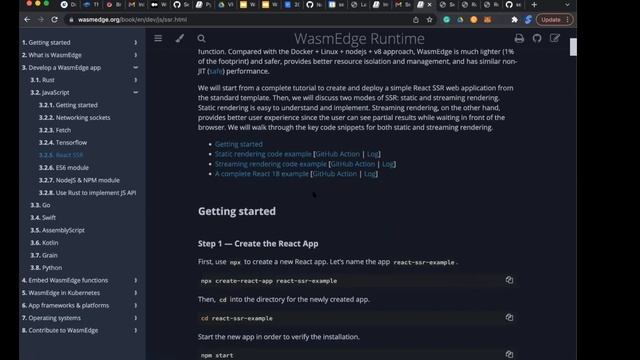Screen dimensions: 640x360
Task: Expand the What is WasmEdge chapter arrow
Action: (x=136, y=55)
